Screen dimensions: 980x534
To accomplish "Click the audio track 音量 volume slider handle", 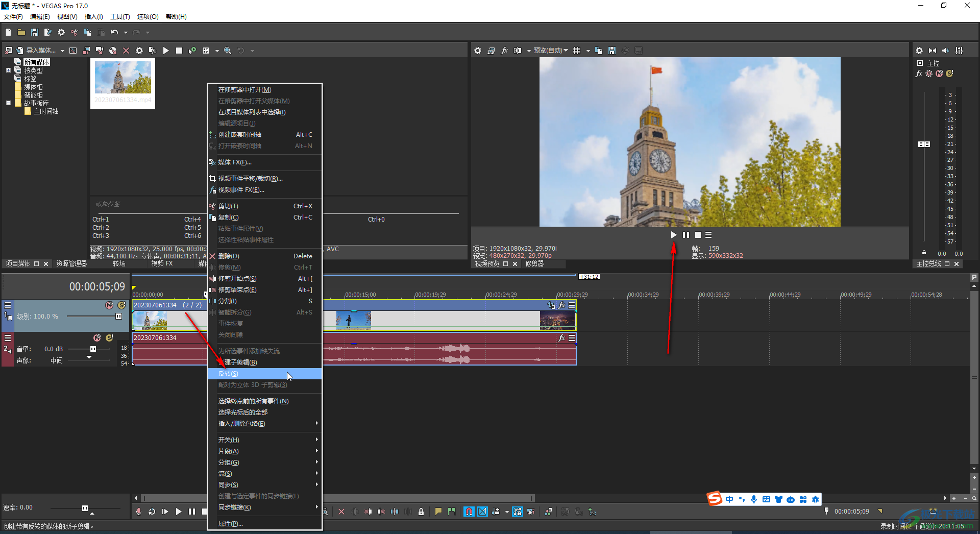I will point(93,349).
